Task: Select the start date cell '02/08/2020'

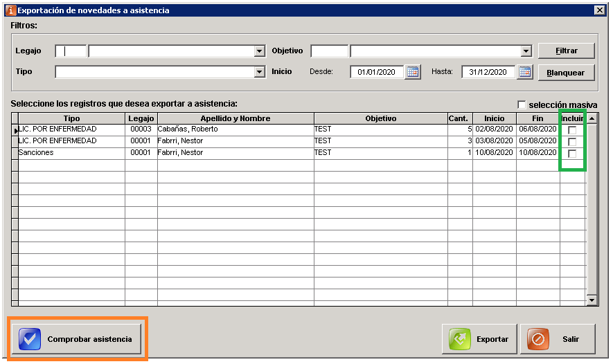Action: [495, 129]
